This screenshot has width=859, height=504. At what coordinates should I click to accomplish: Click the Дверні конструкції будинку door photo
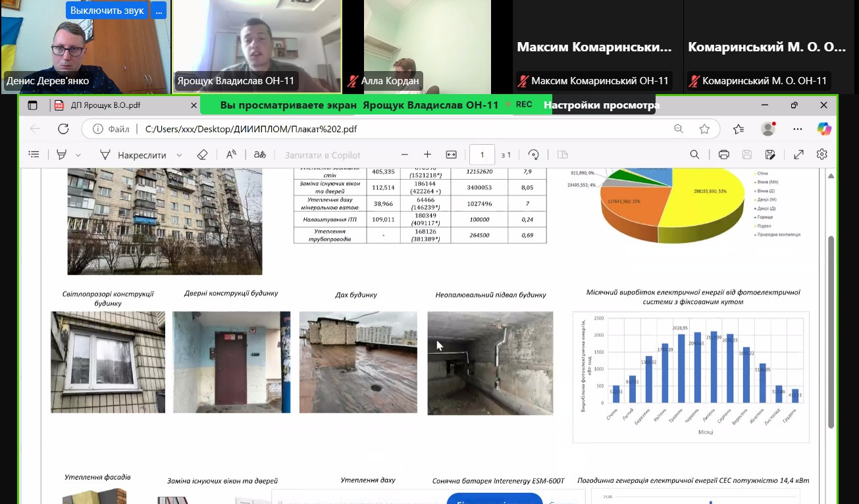(x=232, y=362)
